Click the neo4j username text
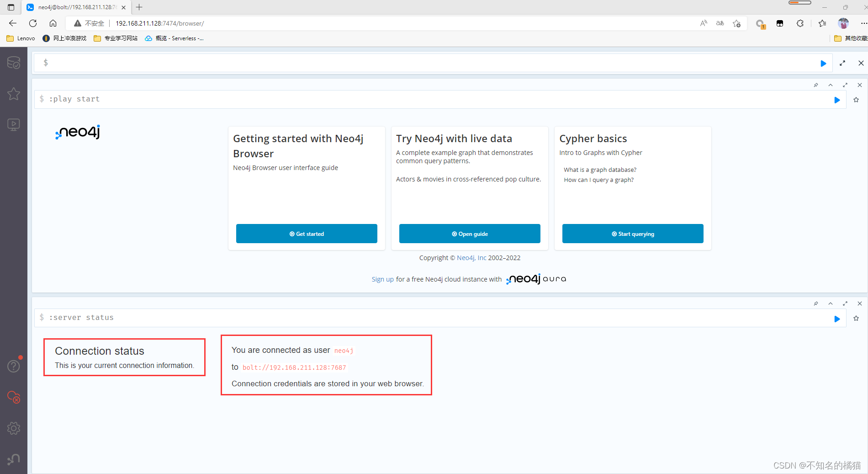Image resolution: width=868 pixels, height=474 pixels. coord(344,351)
